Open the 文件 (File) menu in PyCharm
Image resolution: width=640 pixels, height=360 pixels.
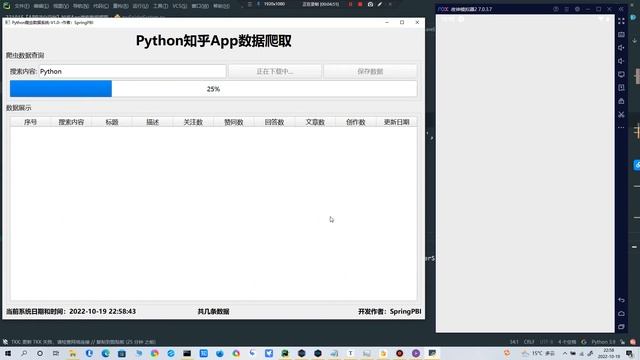(22, 6)
